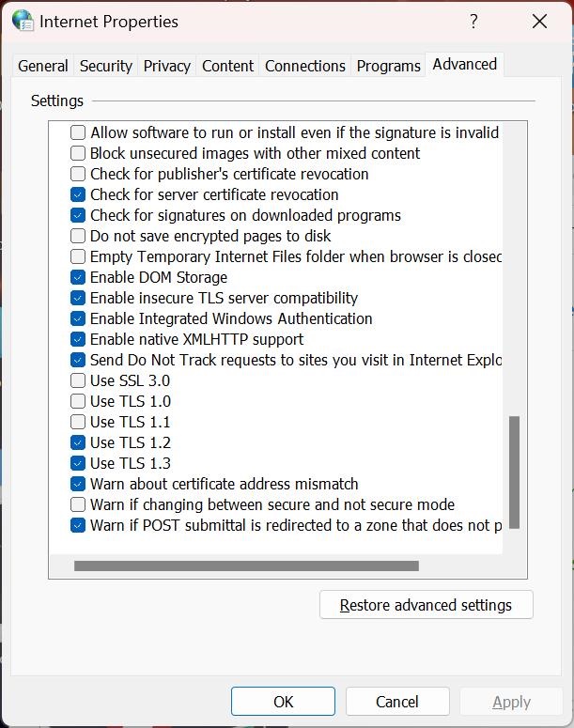
Task: Click Restore advanced settings button
Action: [426, 605]
